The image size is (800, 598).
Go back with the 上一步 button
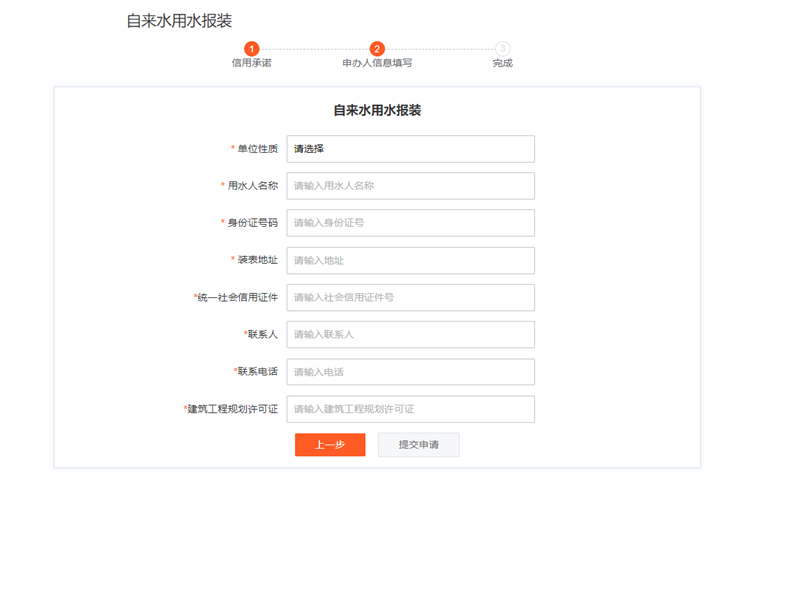pyautogui.click(x=330, y=445)
